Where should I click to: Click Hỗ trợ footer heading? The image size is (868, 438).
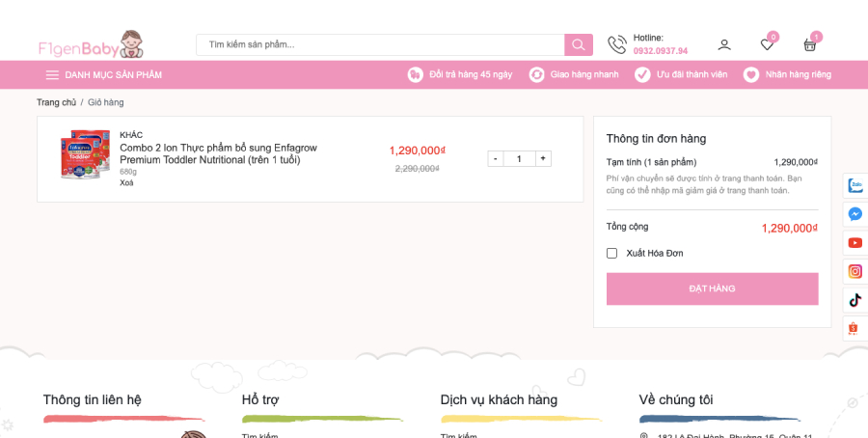[x=260, y=399]
